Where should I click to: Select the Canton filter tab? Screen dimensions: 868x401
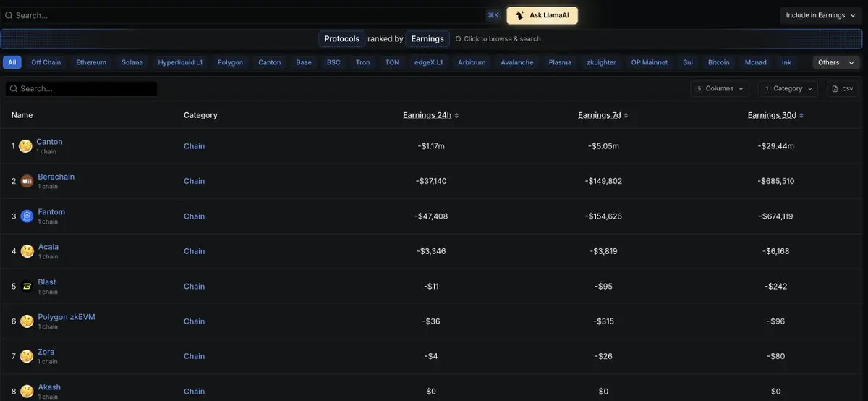[270, 62]
